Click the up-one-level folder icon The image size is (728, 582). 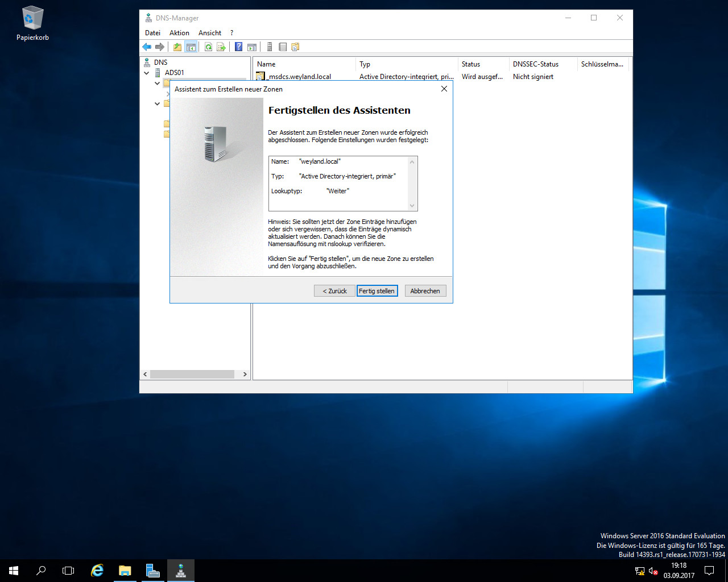[x=177, y=47]
